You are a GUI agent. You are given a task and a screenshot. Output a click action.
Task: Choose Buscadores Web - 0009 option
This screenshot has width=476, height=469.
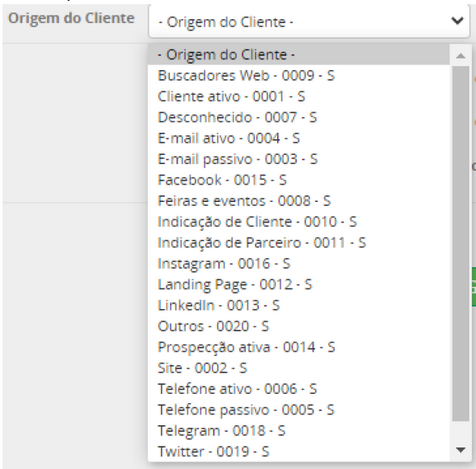(x=299, y=76)
